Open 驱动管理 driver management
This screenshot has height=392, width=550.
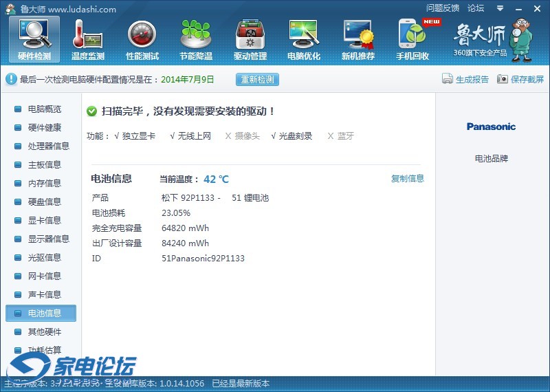[x=250, y=39]
